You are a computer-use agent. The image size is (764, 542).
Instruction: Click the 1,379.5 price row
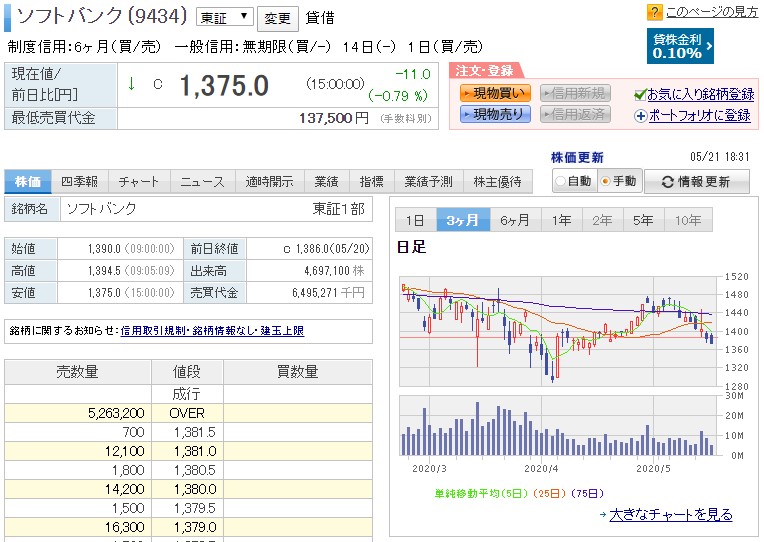(188, 508)
